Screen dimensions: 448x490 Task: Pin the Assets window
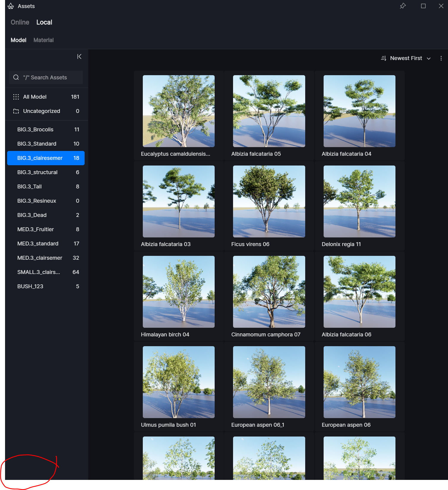[403, 6]
